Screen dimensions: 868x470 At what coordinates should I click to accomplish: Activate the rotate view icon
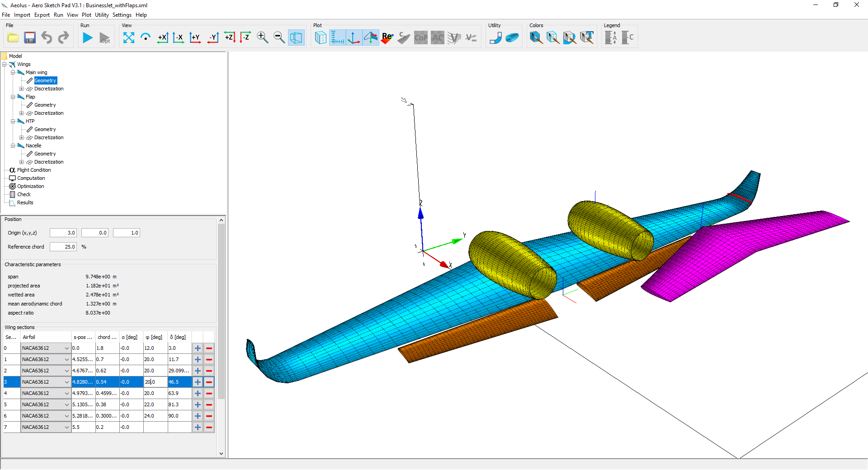pyautogui.click(x=146, y=38)
